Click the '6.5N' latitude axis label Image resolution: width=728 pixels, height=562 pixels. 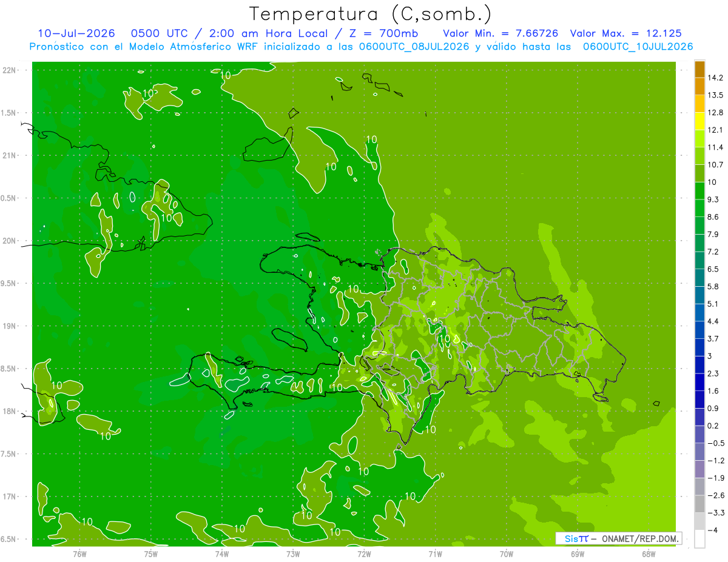(8, 540)
